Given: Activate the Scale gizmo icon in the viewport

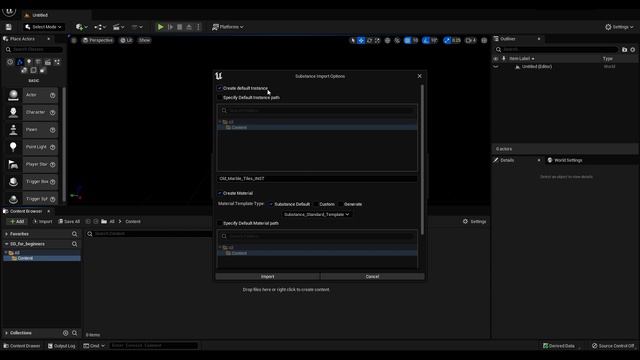Looking at the screenshot, I should pos(378,40).
